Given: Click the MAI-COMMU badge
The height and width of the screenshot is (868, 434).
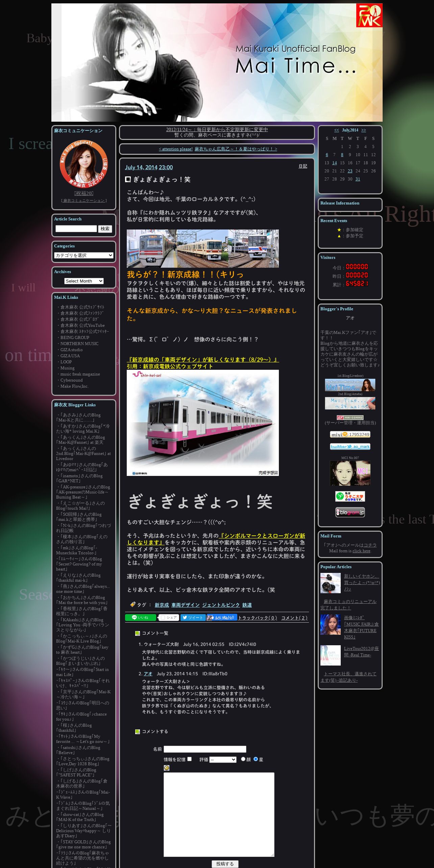Looking at the screenshot, I should point(350,417).
